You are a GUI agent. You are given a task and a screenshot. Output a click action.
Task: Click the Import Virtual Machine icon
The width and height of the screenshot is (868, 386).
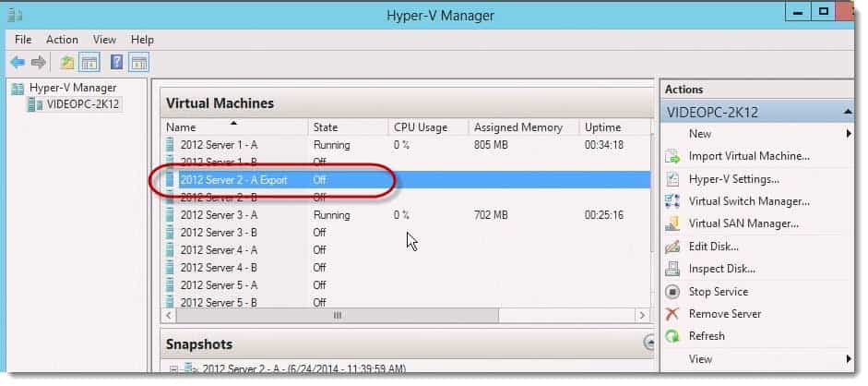pyautogui.click(x=672, y=157)
